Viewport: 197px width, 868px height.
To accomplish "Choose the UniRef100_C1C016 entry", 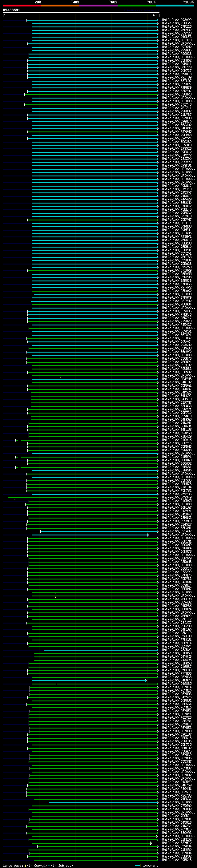I will (177, 440).
